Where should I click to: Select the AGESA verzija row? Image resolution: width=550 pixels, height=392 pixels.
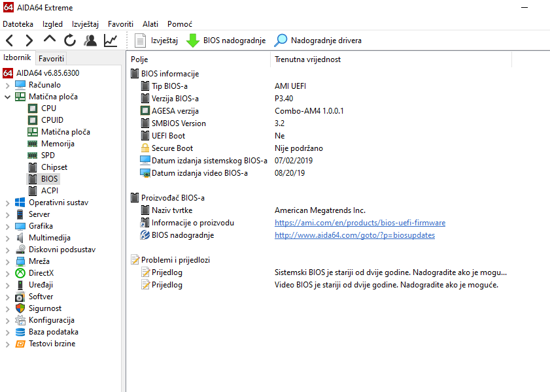(319, 111)
